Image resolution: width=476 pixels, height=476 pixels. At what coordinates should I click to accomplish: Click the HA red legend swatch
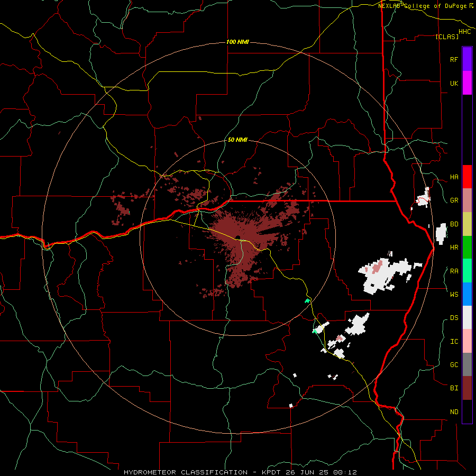(467, 177)
